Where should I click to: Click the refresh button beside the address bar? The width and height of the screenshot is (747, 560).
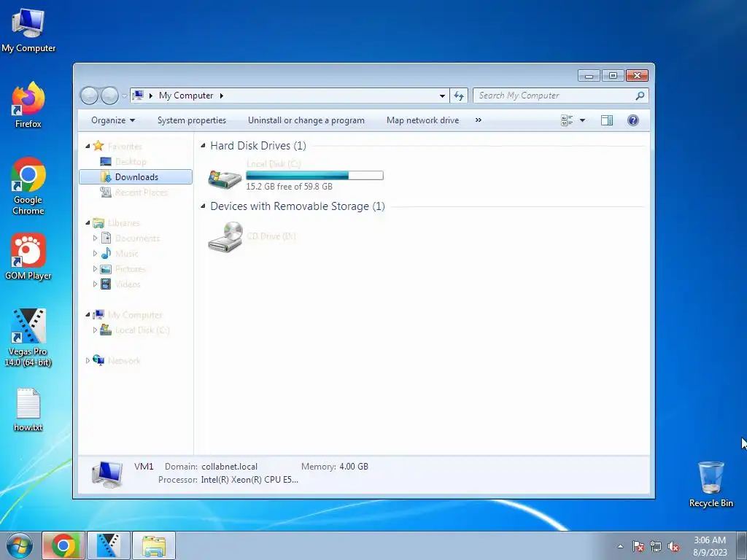pyautogui.click(x=459, y=96)
